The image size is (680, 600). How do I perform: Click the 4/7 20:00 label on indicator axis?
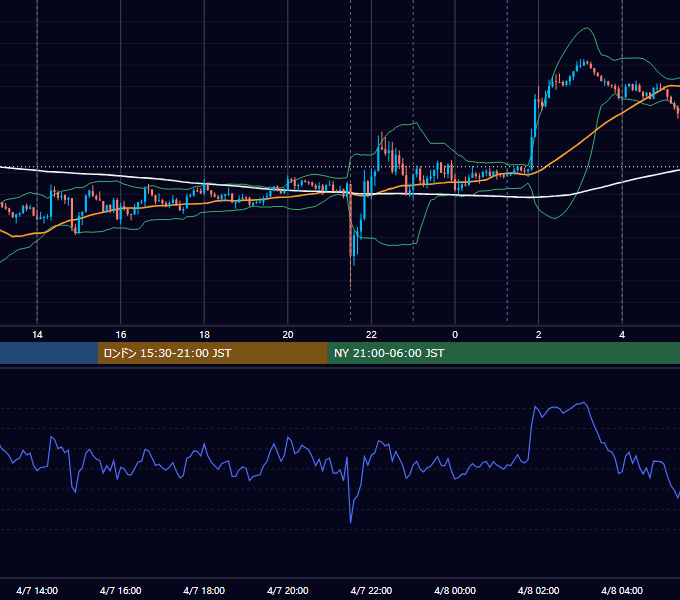click(288, 590)
